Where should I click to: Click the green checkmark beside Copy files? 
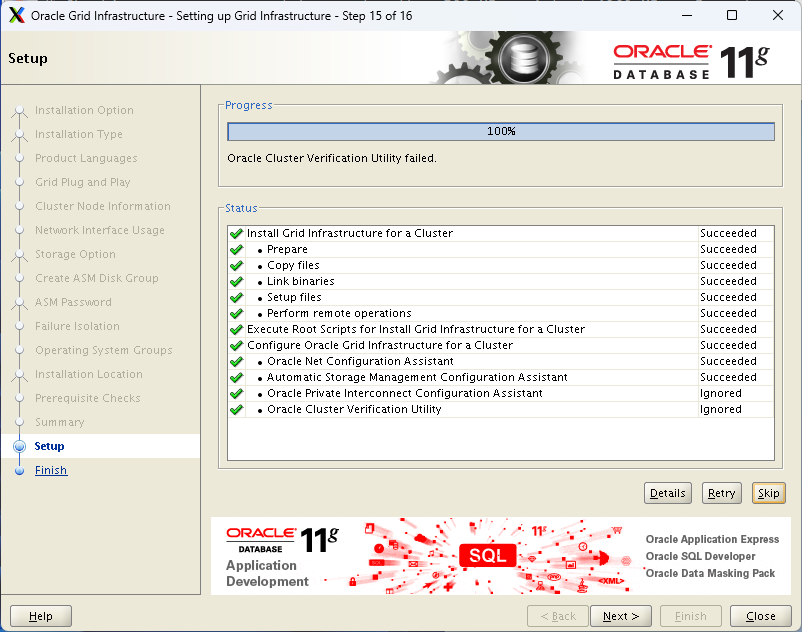(x=236, y=265)
